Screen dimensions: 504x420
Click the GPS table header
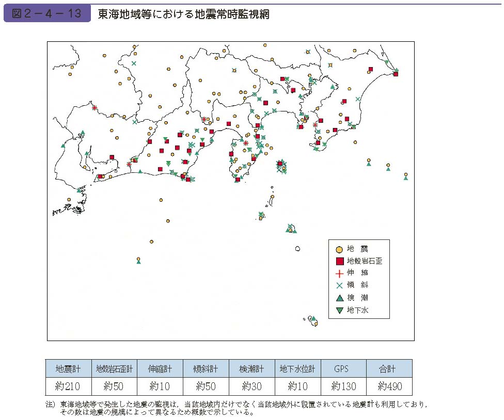click(343, 368)
